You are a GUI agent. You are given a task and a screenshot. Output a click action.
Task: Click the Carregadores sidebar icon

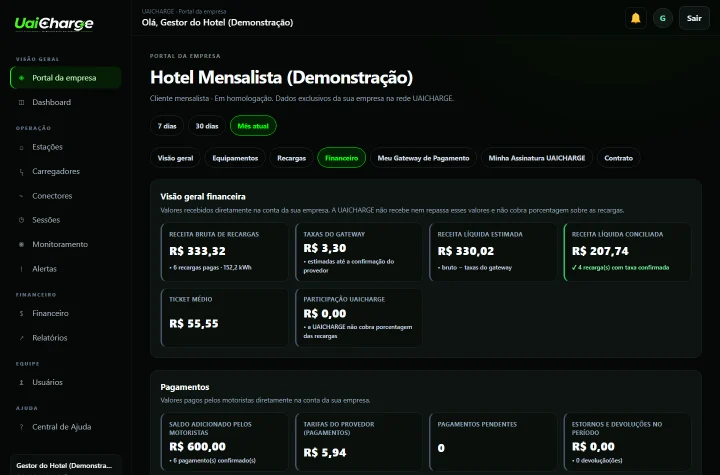[x=21, y=172]
